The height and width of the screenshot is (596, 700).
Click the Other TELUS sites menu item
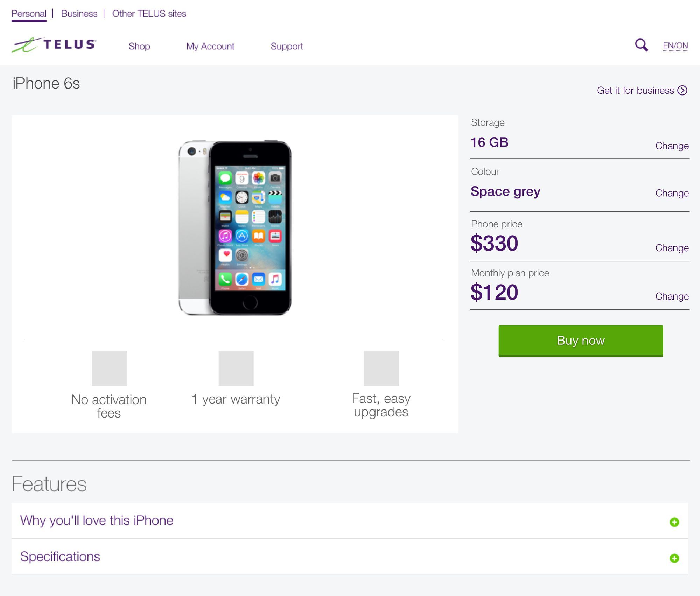(x=149, y=13)
